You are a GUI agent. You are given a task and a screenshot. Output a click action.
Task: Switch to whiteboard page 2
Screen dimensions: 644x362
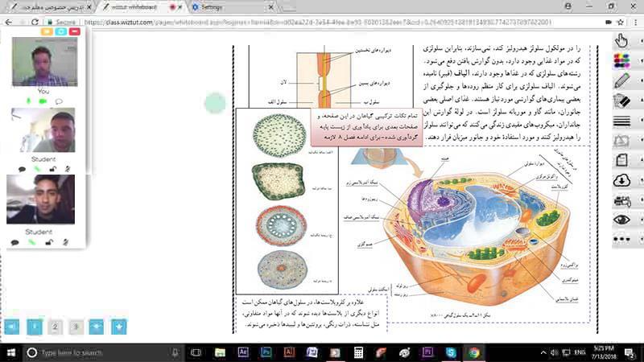tap(54, 327)
